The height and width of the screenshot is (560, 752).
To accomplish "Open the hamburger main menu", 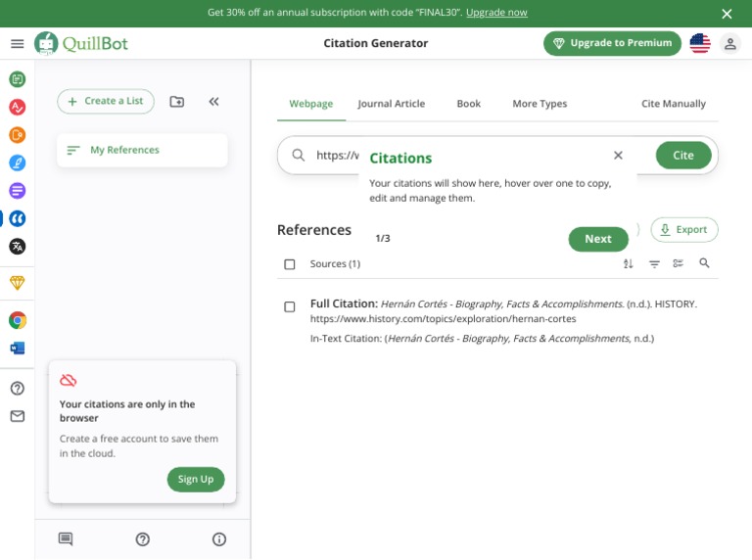I will (x=17, y=44).
